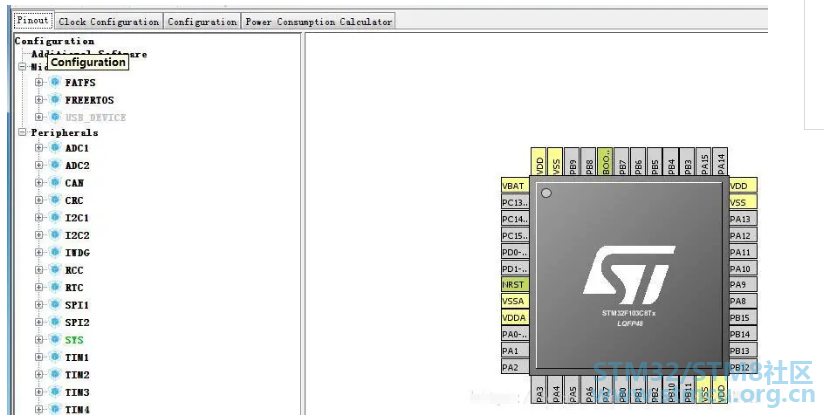Click the PD1 oscillator pin
Image resolution: width=824 pixels, height=417 pixels.
click(x=515, y=268)
